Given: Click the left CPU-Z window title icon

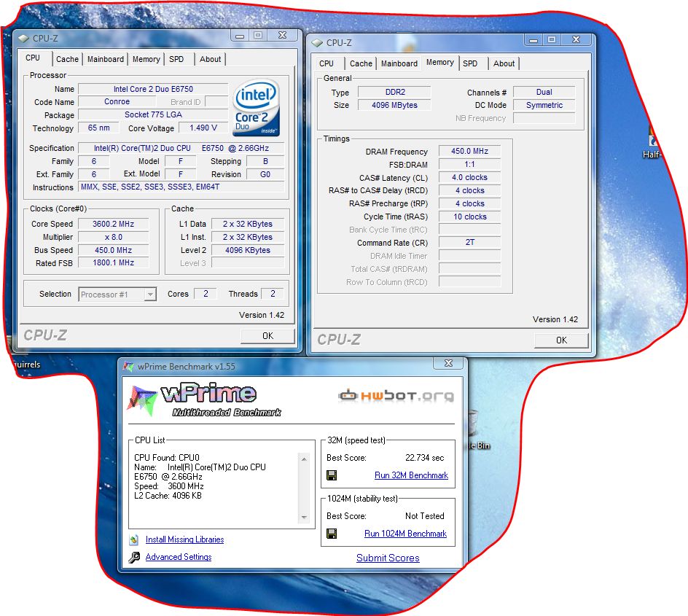Looking at the screenshot, I should 23,39.
